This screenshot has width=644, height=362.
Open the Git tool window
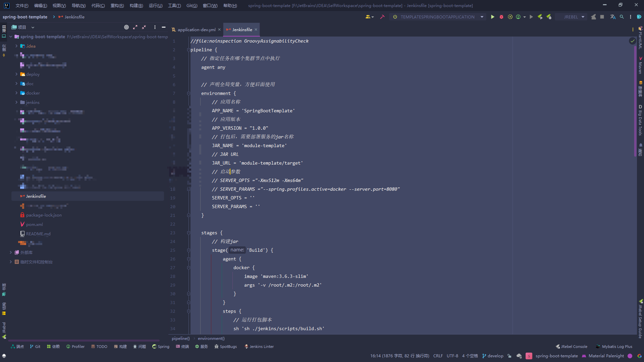35,347
